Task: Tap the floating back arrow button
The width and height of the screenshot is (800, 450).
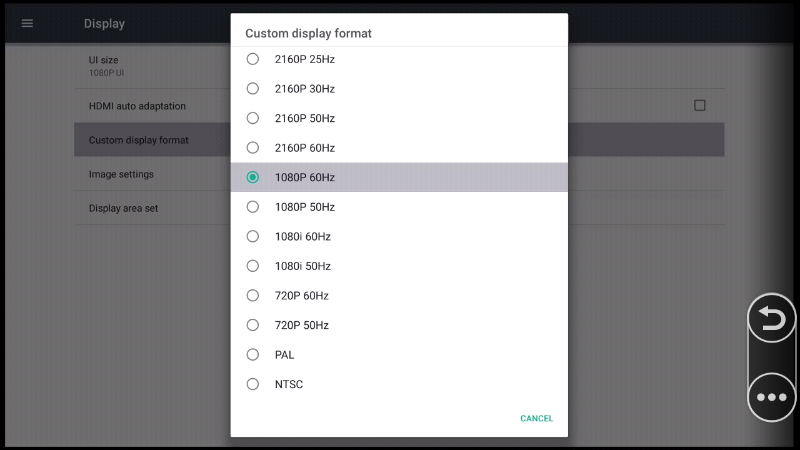Action: 772,319
